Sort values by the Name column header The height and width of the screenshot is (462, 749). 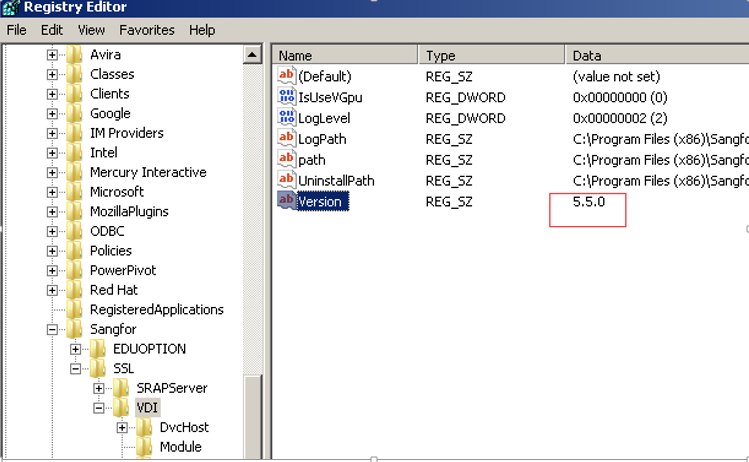[x=346, y=55]
